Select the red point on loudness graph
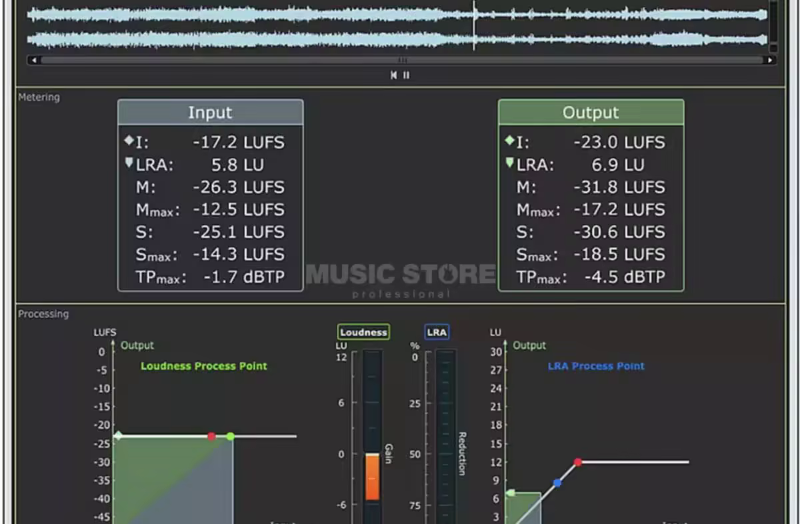 pyautogui.click(x=211, y=436)
